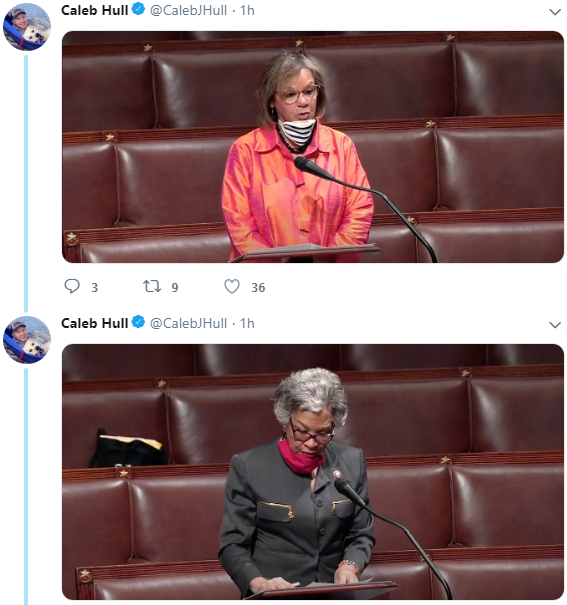
Task: Click verified badge on second tweet
Action: coord(138,322)
